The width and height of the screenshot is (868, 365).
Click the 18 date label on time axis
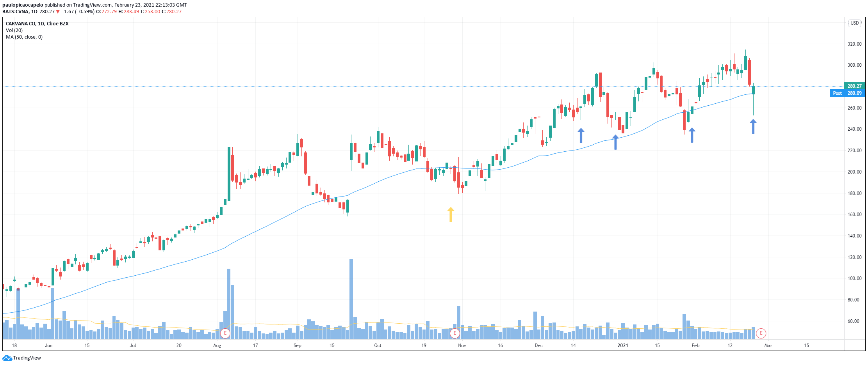tap(14, 346)
